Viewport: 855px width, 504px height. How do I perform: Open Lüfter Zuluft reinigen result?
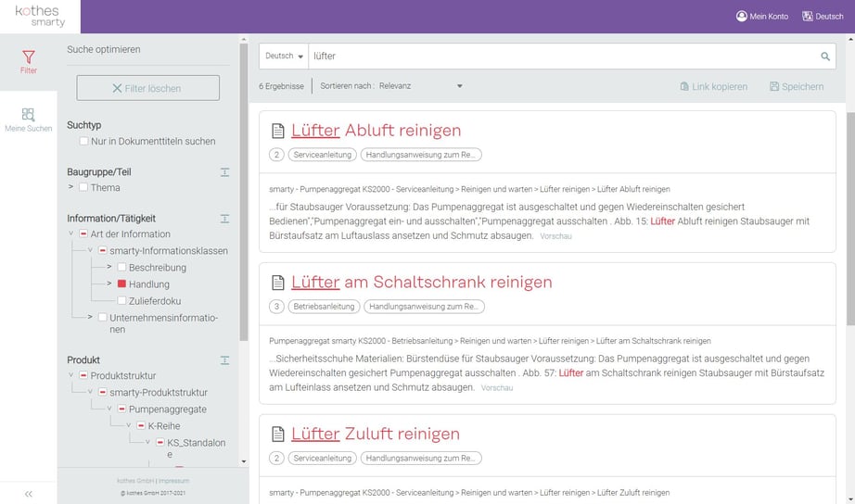click(x=376, y=434)
